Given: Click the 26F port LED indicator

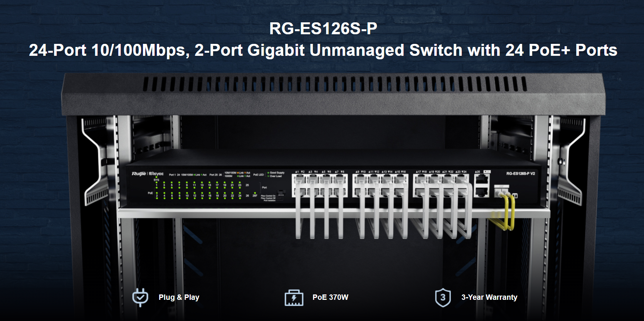Looking at the screenshot, I should pyautogui.click(x=255, y=193).
